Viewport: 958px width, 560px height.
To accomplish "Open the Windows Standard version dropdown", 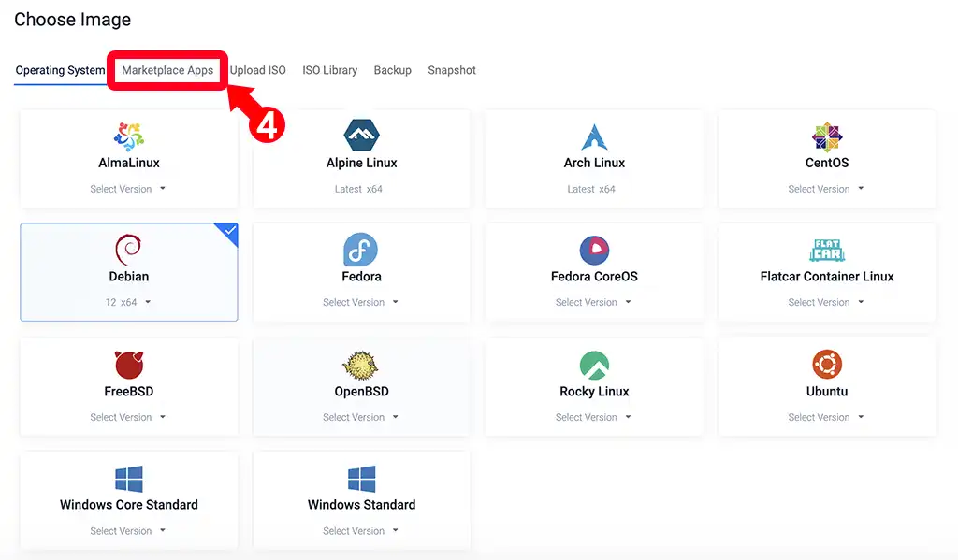I will (360, 531).
